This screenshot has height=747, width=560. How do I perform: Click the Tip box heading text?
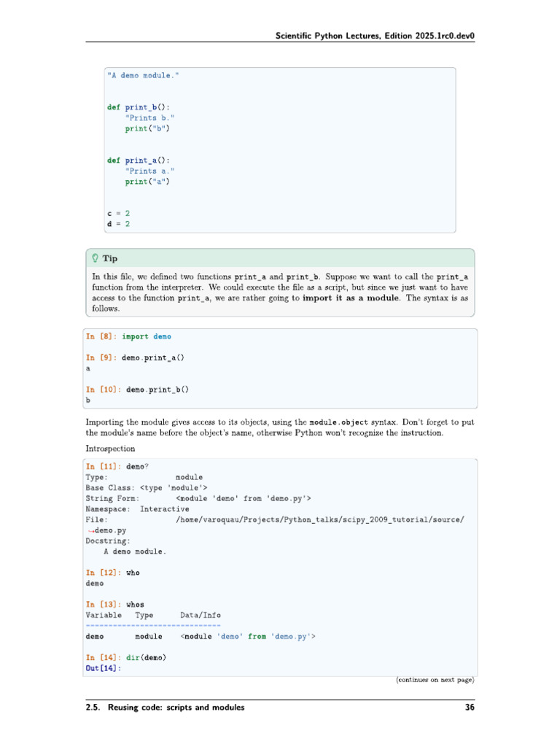110,258
